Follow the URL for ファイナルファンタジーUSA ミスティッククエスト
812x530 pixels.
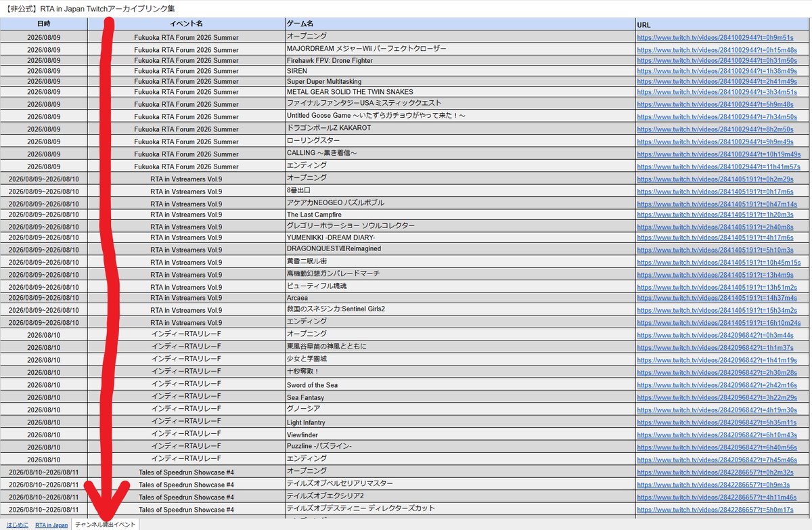pyautogui.click(x=715, y=104)
